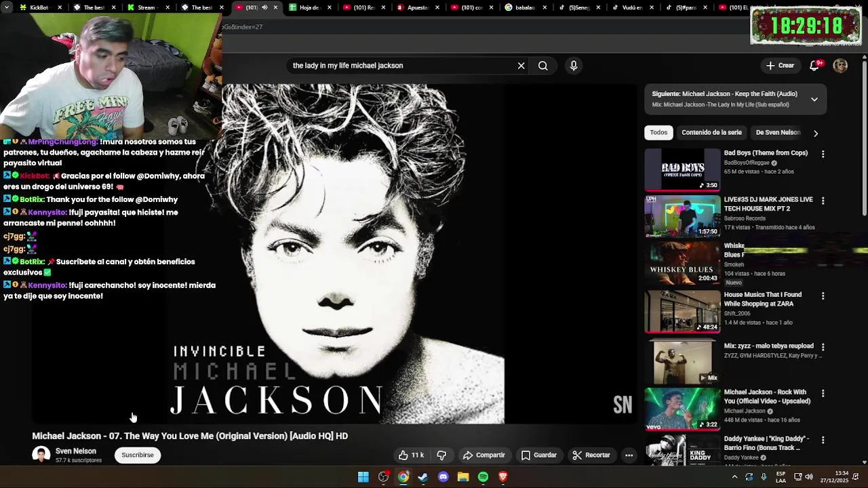Viewport: 868px width, 488px height.
Task: Click the Suscribirse button
Action: click(x=138, y=455)
